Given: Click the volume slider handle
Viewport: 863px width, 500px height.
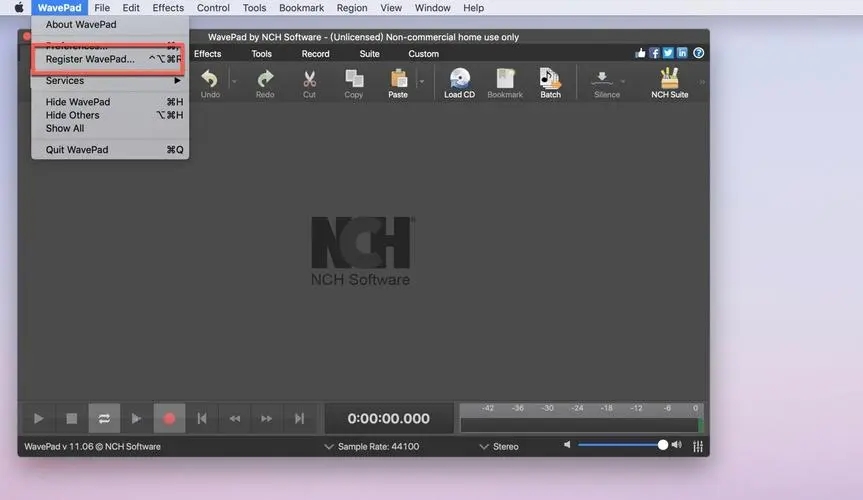Looking at the screenshot, I should [x=662, y=445].
